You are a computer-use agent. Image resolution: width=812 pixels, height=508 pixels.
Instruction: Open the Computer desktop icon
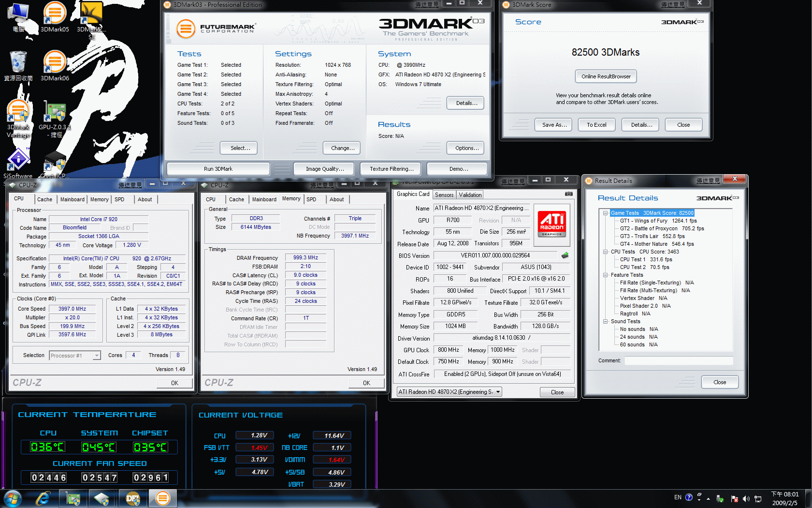pos(18,17)
